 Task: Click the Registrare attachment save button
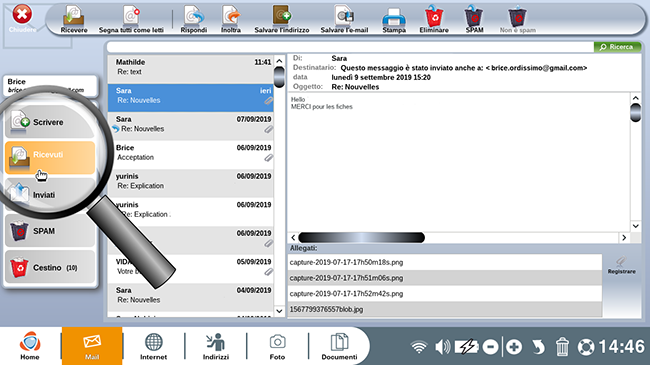621,265
